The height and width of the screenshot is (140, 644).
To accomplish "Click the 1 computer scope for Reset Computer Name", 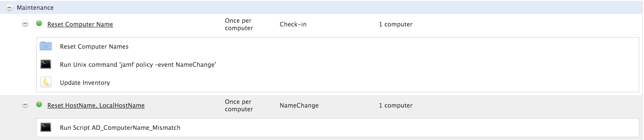I will coord(396,24).
